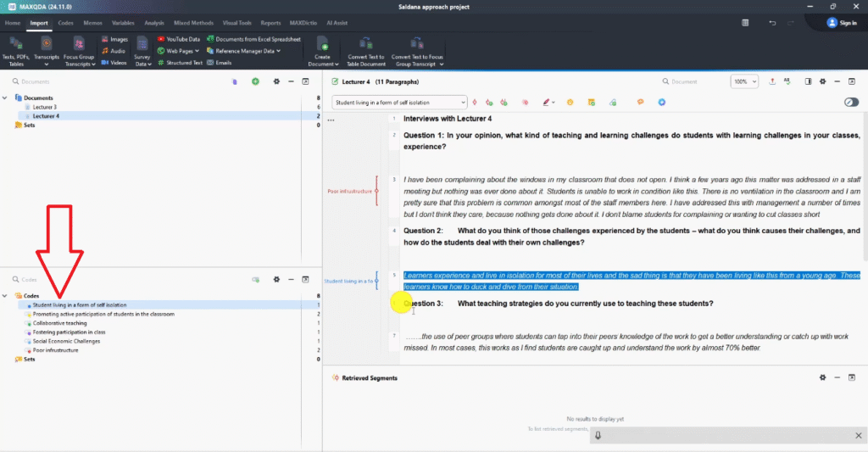This screenshot has width=868, height=452.
Task: Select the Lecturer 3 document
Action: pos(44,107)
